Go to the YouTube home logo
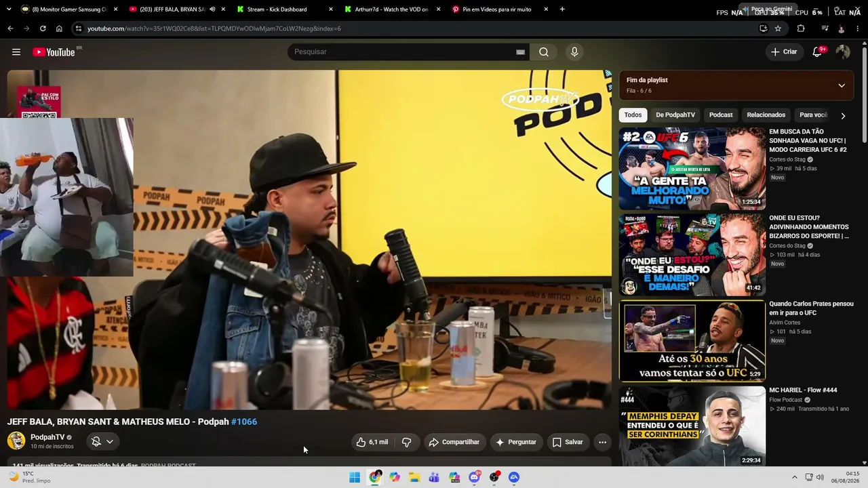 coord(54,52)
